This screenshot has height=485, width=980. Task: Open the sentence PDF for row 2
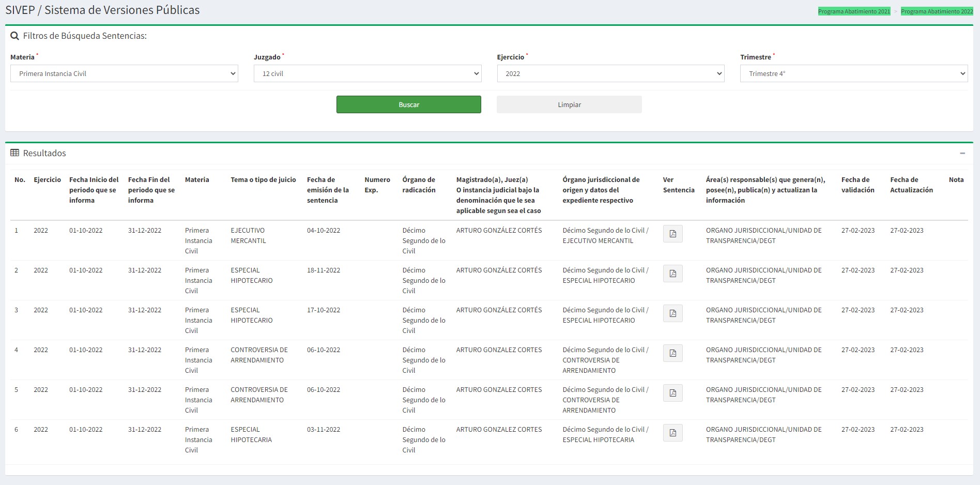point(672,274)
